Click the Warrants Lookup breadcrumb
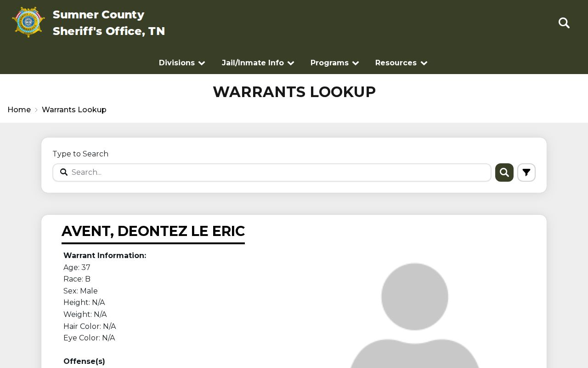The height and width of the screenshot is (368, 588). 74,109
